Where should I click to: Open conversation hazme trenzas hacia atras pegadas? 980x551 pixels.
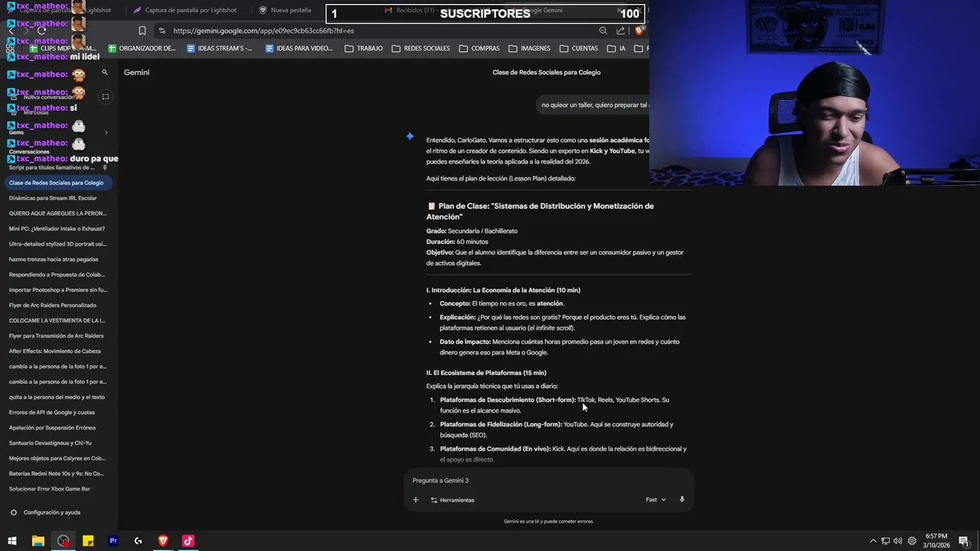coord(54,259)
